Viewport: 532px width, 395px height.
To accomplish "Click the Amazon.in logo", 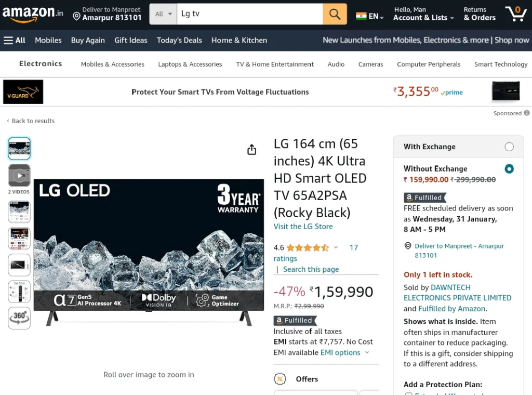I will click(33, 14).
